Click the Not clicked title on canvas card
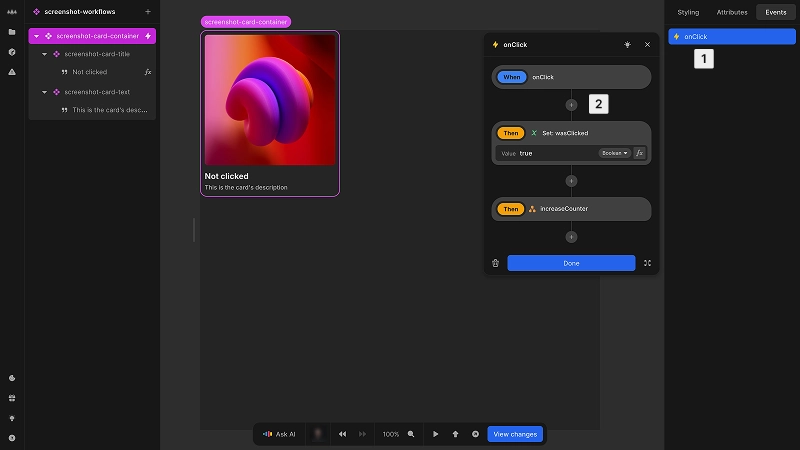This screenshot has height=450, width=800. coord(227,176)
